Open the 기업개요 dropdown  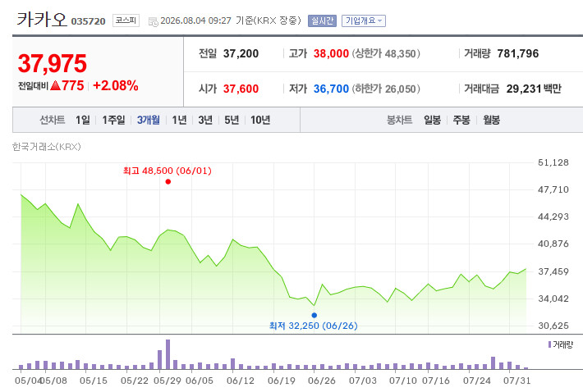[x=364, y=21]
